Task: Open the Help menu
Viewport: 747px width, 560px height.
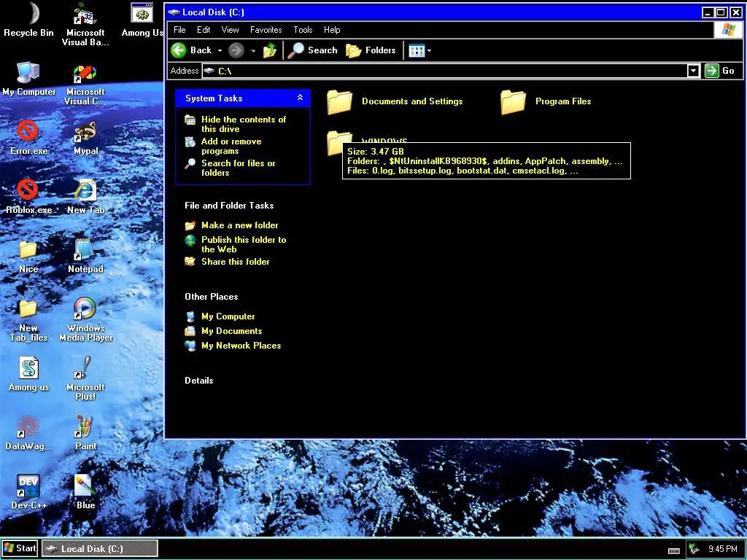Action: coord(332,29)
